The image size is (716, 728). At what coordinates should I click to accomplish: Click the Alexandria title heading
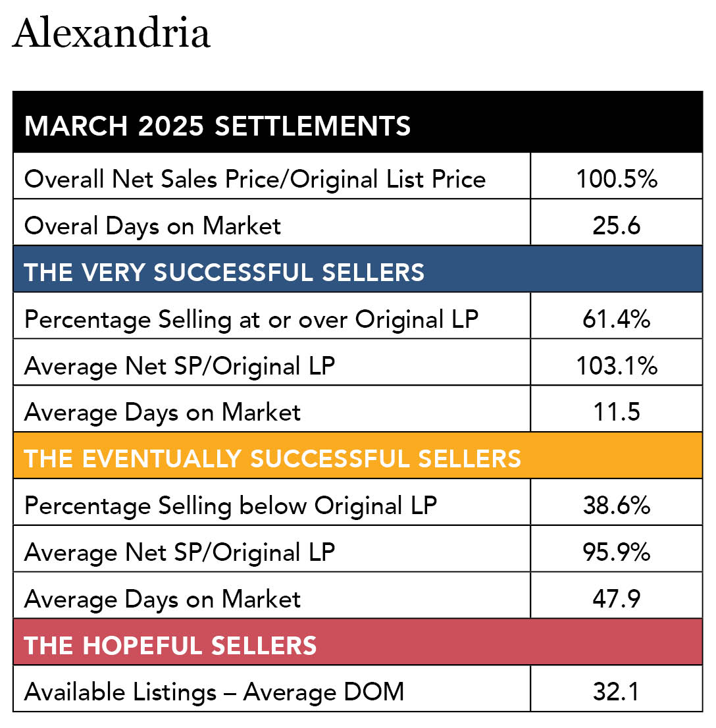(x=111, y=34)
